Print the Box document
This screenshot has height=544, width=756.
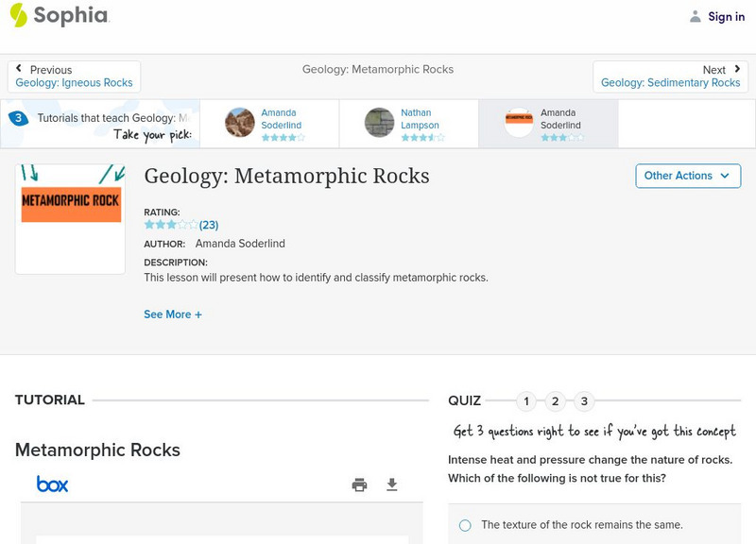(x=359, y=484)
